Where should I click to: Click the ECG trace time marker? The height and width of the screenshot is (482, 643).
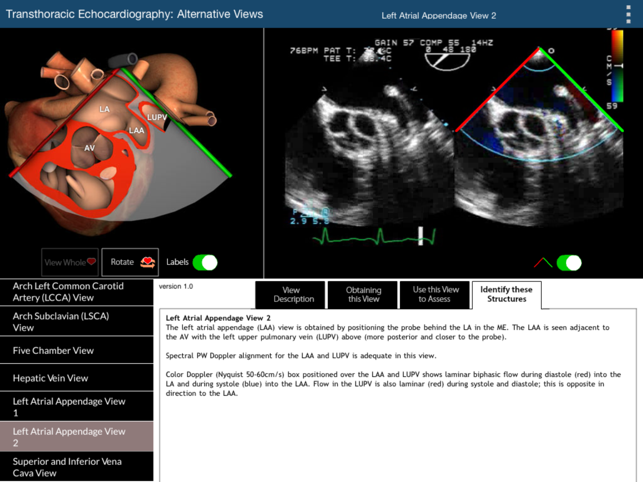click(422, 236)
